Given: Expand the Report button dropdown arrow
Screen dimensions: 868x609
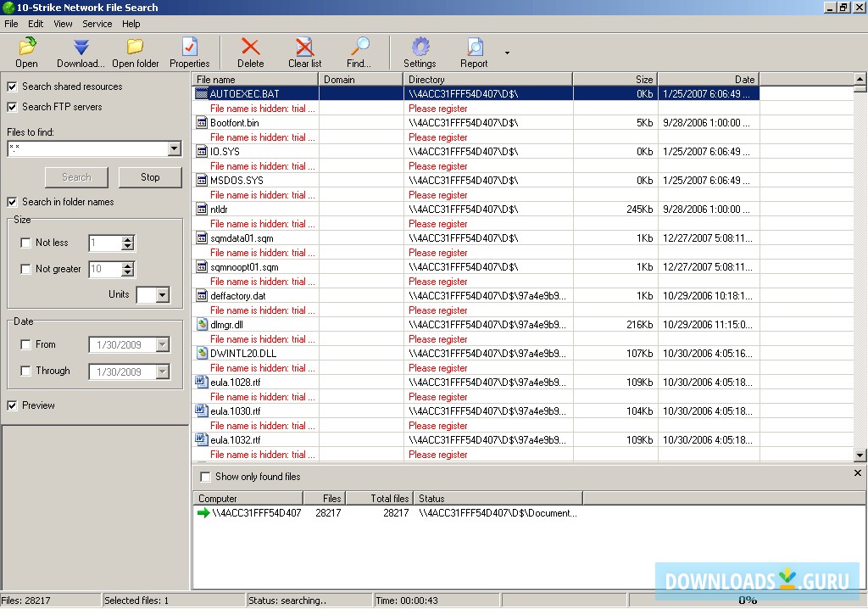Looking at the screenshot, I should pos(507,53).
